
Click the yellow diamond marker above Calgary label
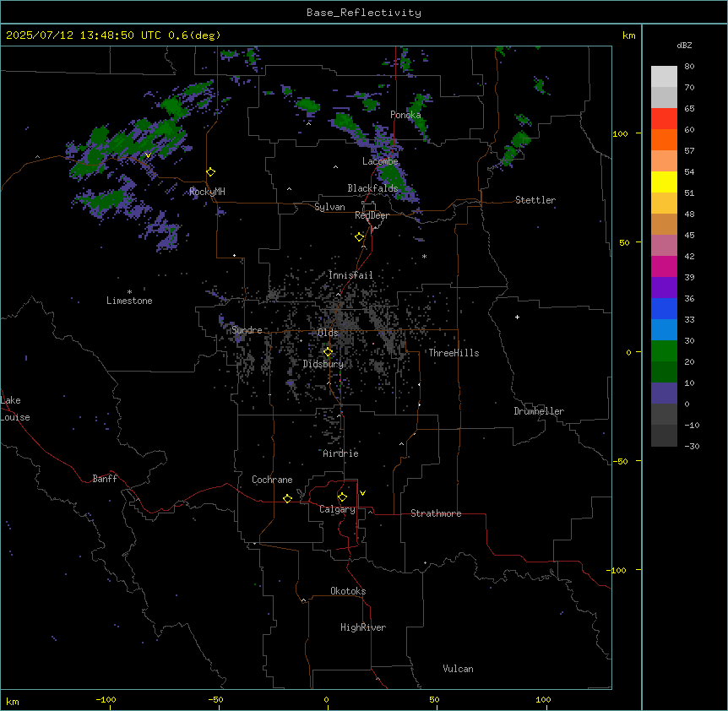pos(342,497)
